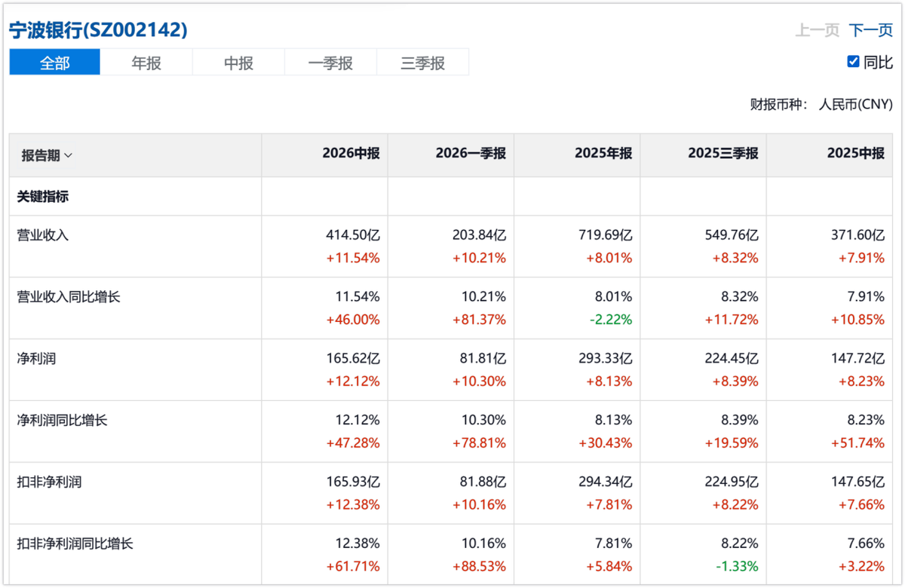Click the 147.65亿 value
The width and height of the screenshot is (905, 588).
pyautogui.click(x=858, y=482)
